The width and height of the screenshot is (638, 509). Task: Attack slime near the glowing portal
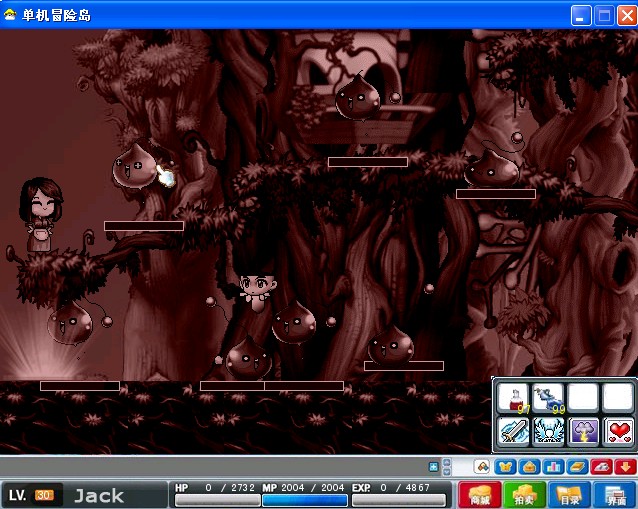coord(70,323)
